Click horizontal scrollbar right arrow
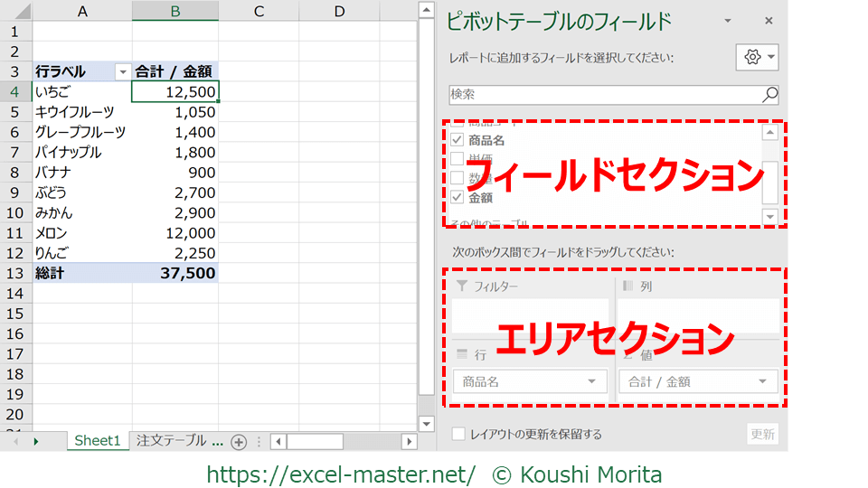The width and height of the screenshot is (868, 488). pyautogui.click(x=409, y=442)
